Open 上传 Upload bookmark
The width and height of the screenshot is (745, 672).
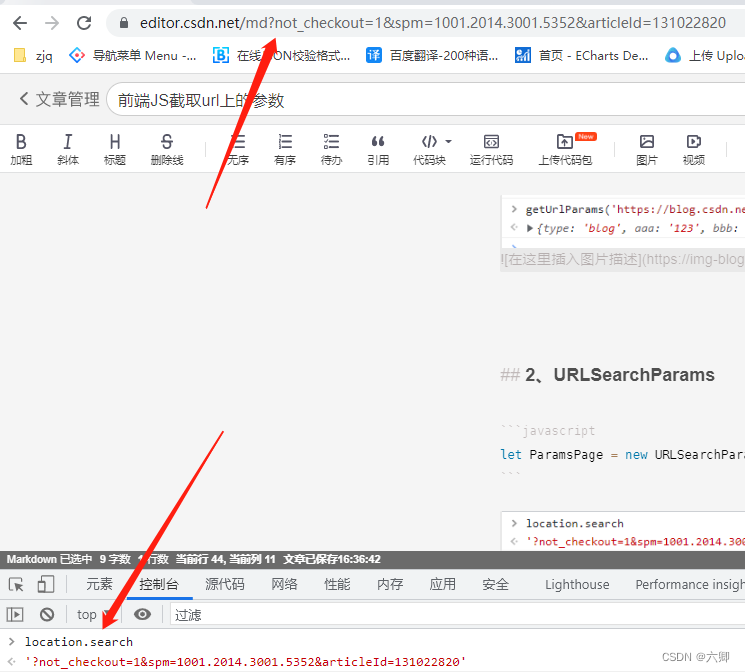705,56
